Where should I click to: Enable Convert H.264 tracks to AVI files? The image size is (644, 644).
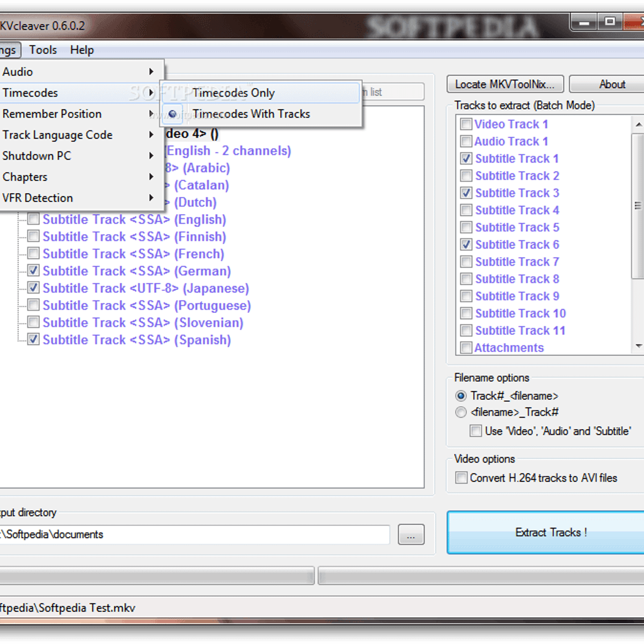click(x=461, y=478)
